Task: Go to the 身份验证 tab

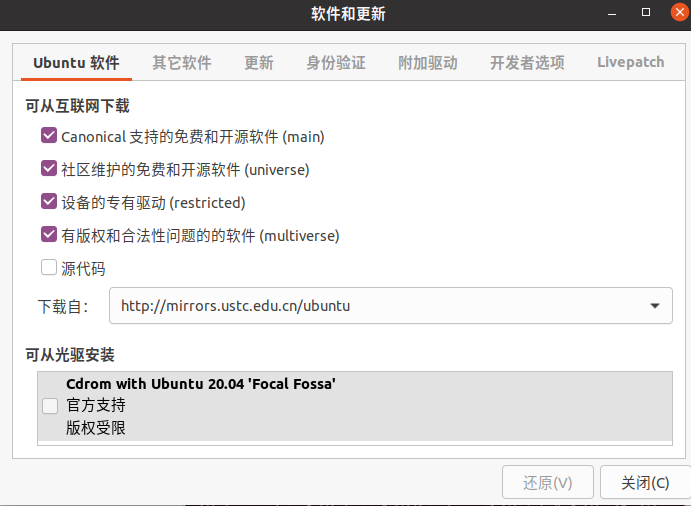Action: [336, 63]
